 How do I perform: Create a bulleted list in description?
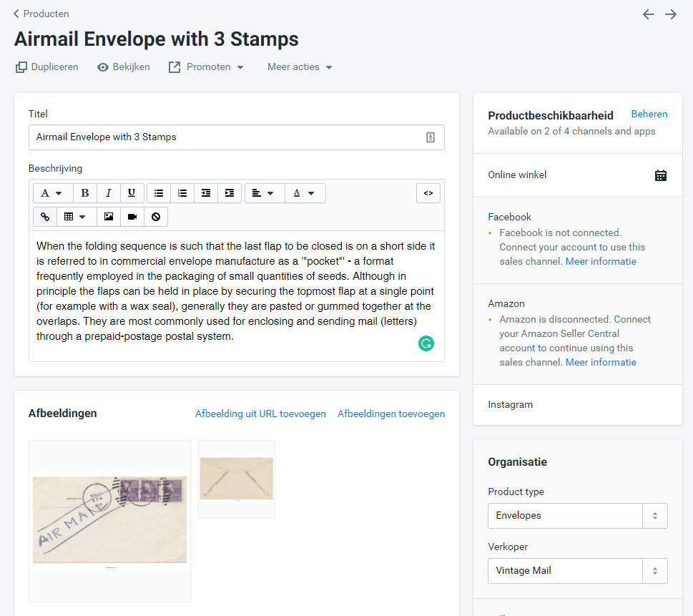tap(159, 193)
